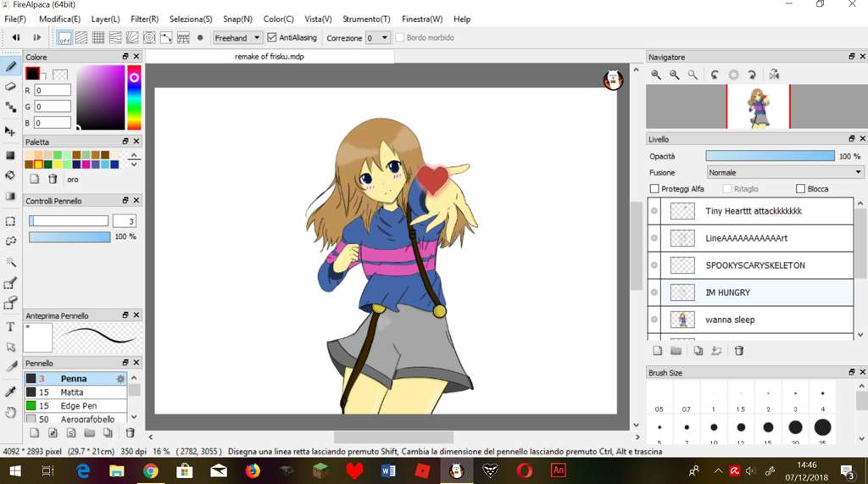868x484 pixels.
Task: Delete layer with trash icon in Livello panel
Action: click(x=738, y=351)
